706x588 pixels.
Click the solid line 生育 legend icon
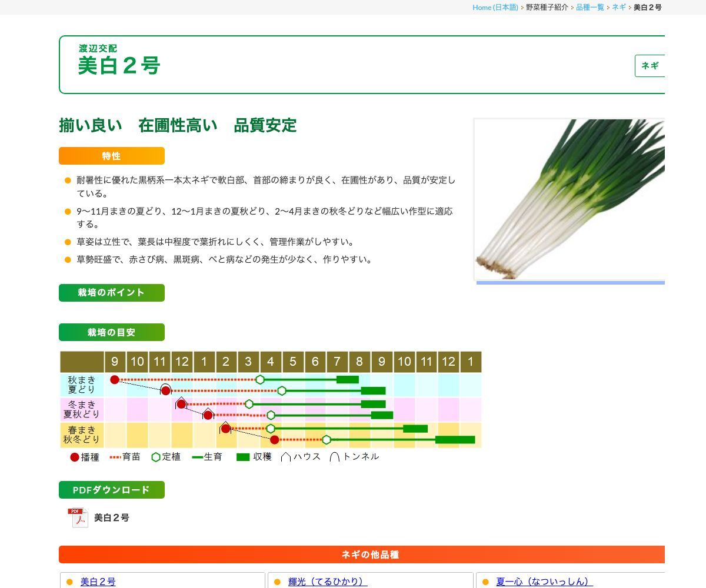pyautogui.click(x=197, y=457)
